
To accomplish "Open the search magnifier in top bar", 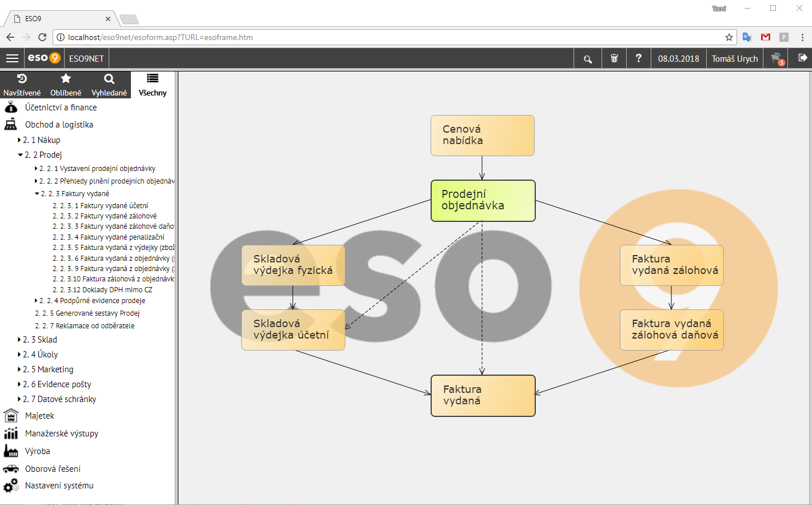I will click(587, 58).
